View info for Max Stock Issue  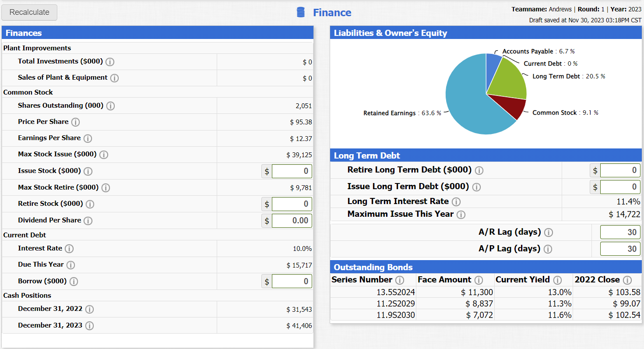104,155
